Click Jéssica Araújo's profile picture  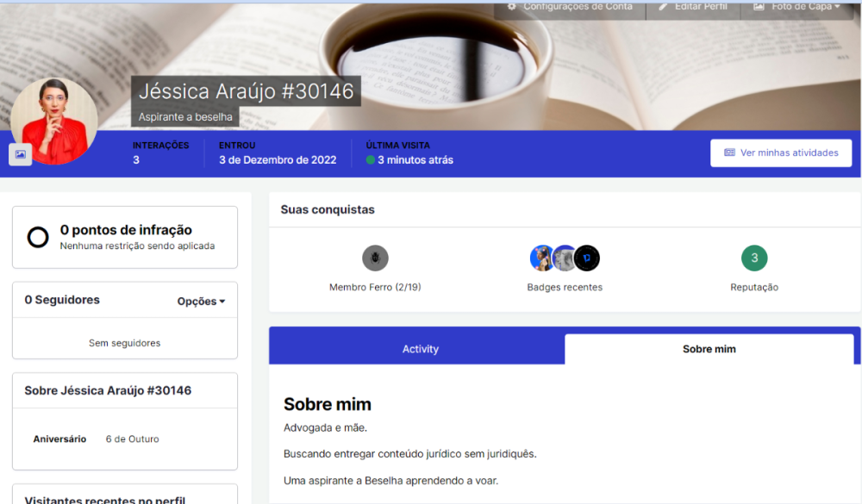coord(54,121)
